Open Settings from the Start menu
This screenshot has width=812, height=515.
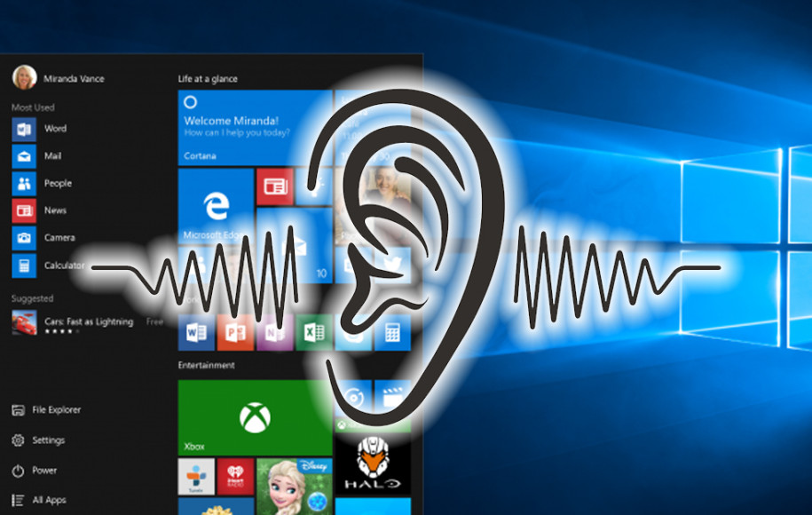click(38, 440)
